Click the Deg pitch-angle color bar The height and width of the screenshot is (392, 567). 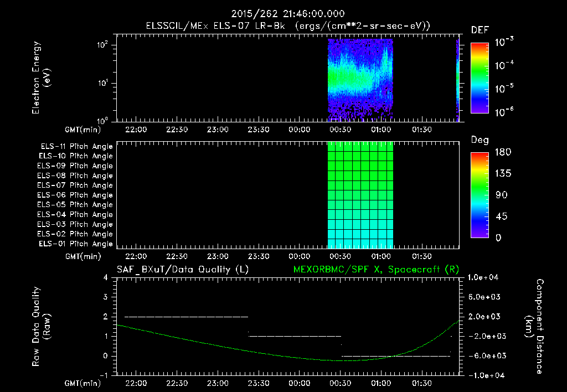click(x=480, y=195)
